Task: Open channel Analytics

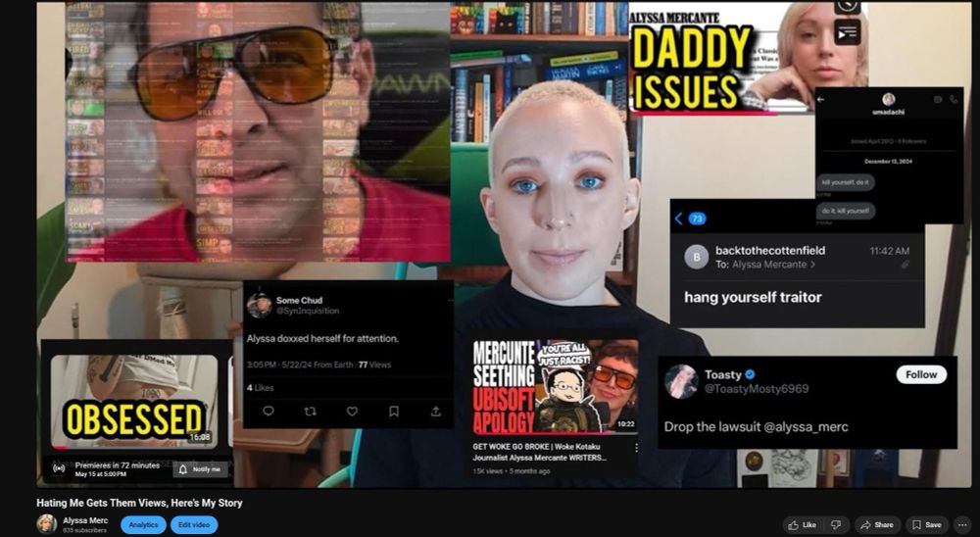Action: point(143,525)
